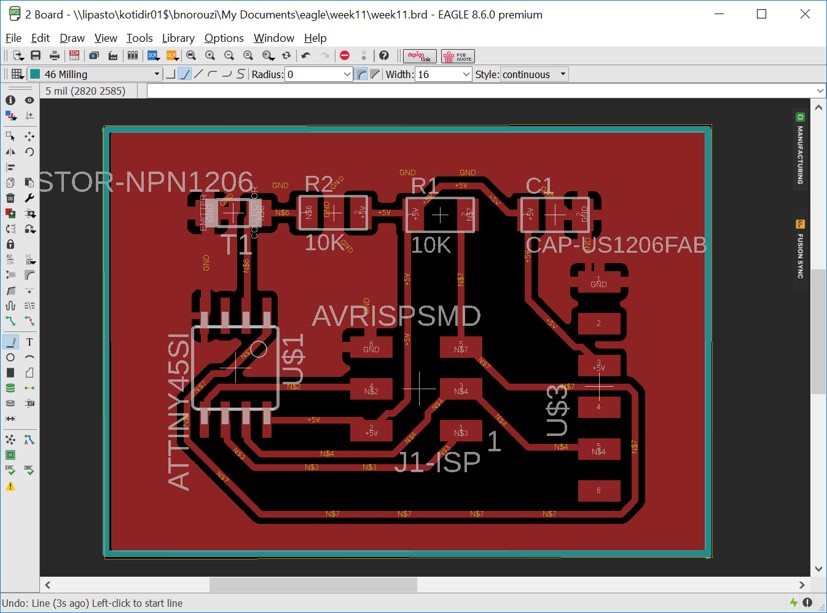The image size is (827, 613).
Task: Click the PCB Quote button
Action: coord(458,56)
